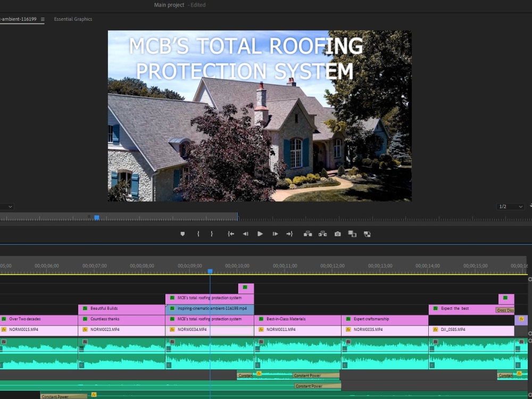Go to the Out point
This screenshot has width=532, height=399.
pyautogui.click(x=289, y=234)
